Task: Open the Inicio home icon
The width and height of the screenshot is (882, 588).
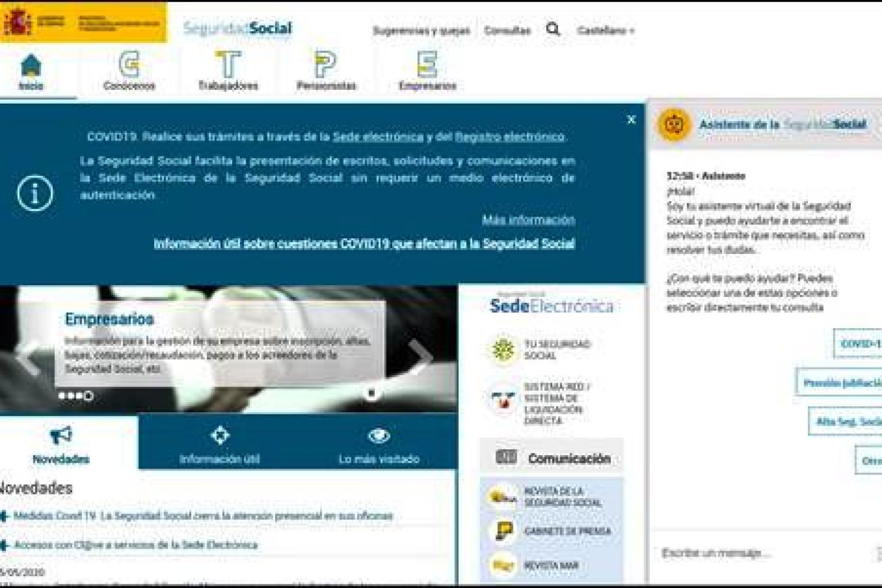Action: coord(31,65)
